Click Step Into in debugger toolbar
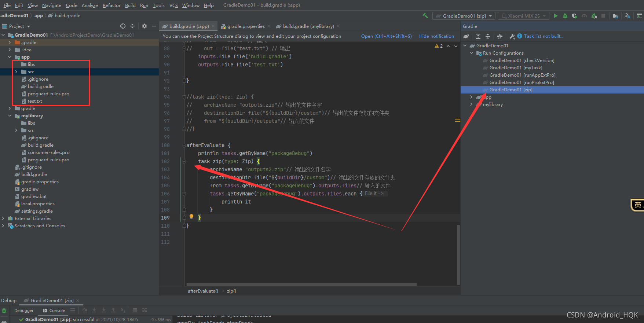The height and width of the screenshot is (323, 644). click(94, 310)
